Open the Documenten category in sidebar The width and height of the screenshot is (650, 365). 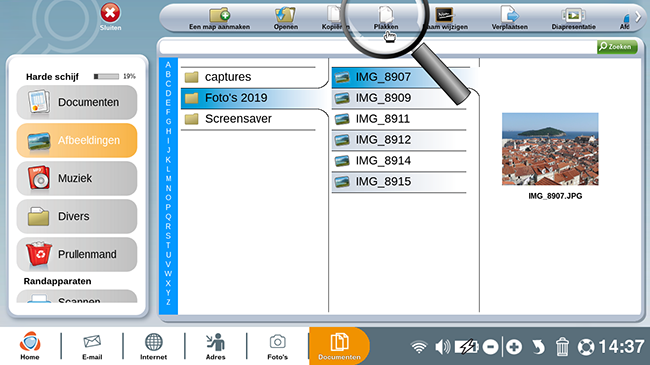(77, 102)
